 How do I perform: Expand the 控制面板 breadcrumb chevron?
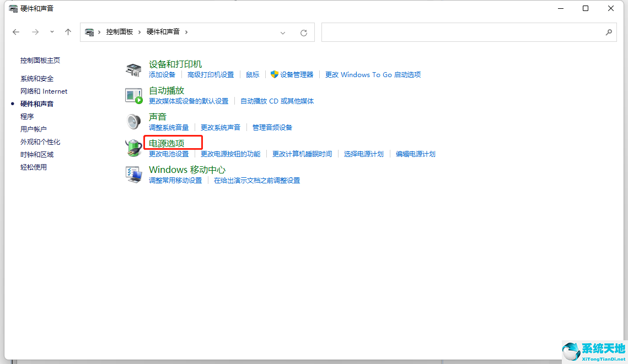pos(139,32)
